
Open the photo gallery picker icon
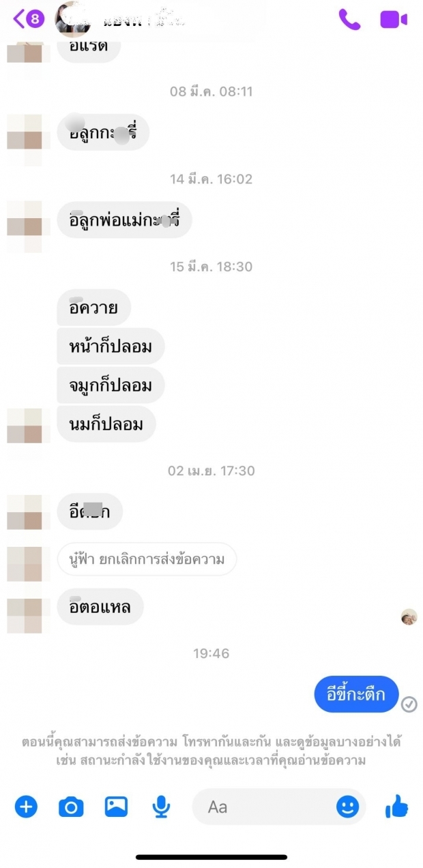(x=116, y=807)
